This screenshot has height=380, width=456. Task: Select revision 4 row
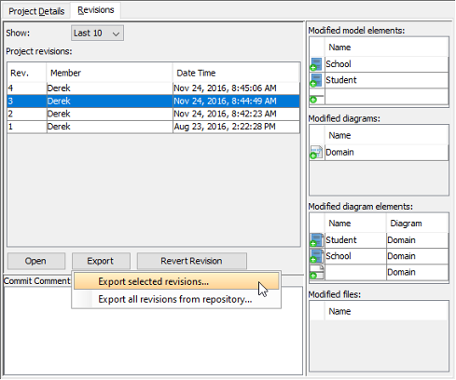pos(153,88)
